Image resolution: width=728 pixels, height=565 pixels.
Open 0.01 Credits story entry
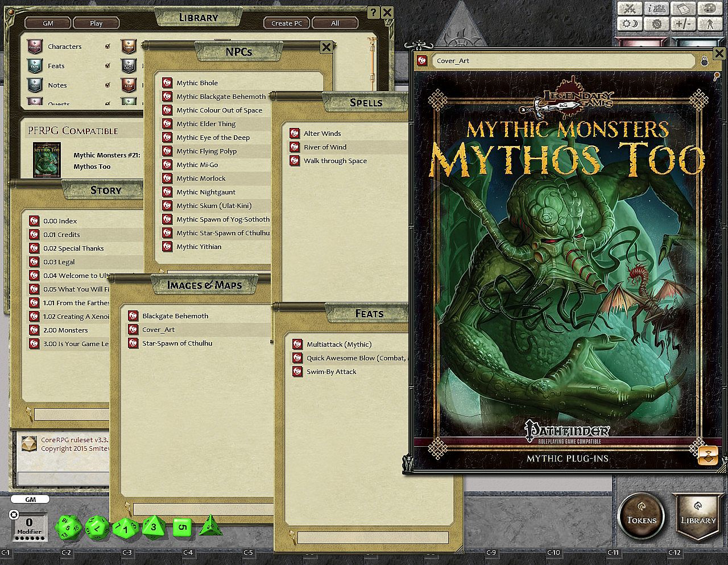(61, 235)
